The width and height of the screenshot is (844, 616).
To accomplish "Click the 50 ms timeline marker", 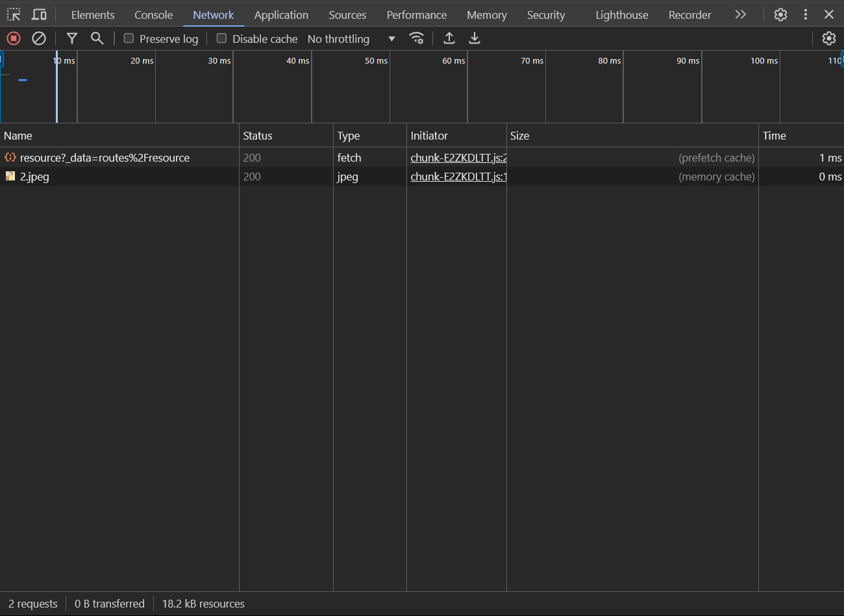I will click(x=376, y=60).
